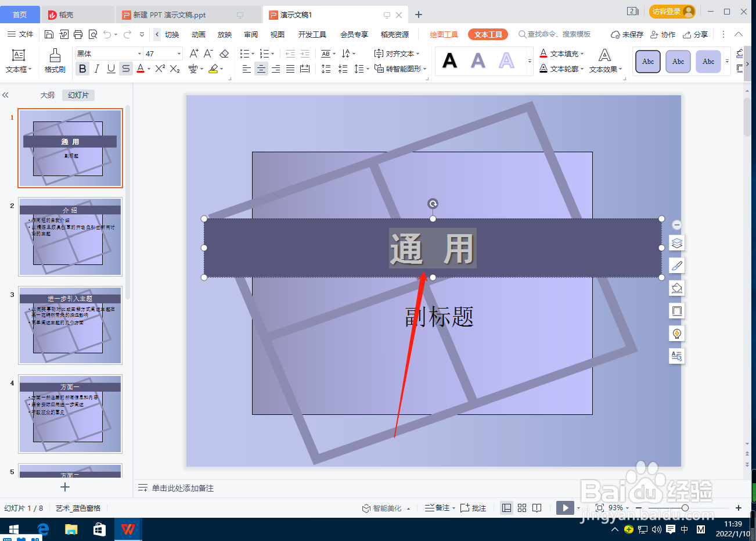Toggle notes (备注) pane
Screen dimensions: 756x541
438,508
